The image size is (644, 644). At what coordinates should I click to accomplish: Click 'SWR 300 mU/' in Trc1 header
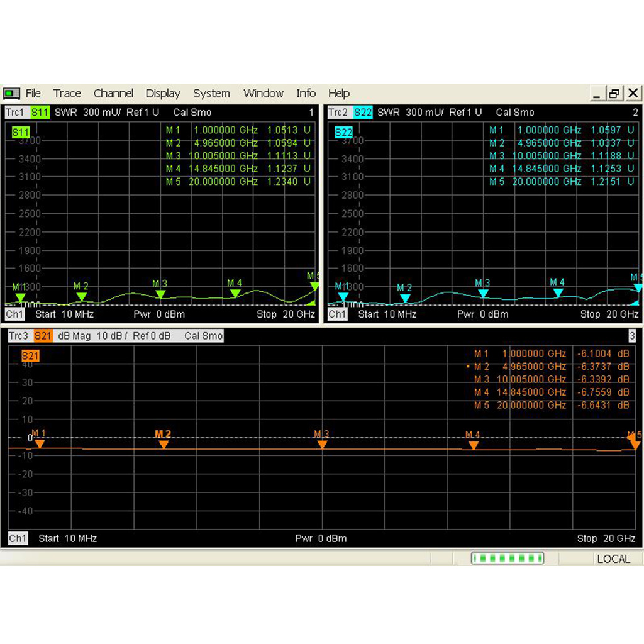click(x=88, y=113)
